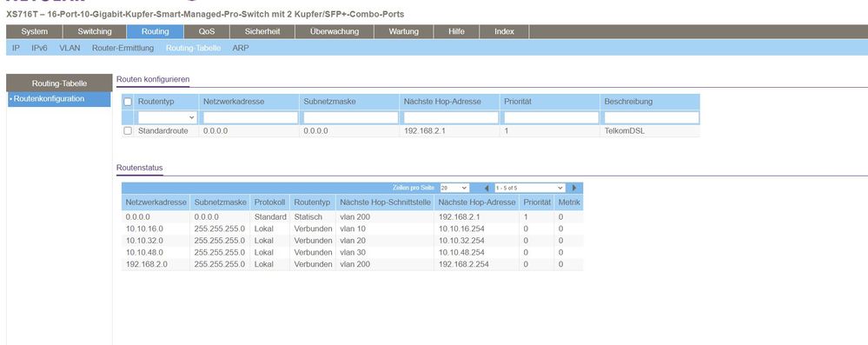
Task: Open the Switching main tab
Action: coord(95,31)
